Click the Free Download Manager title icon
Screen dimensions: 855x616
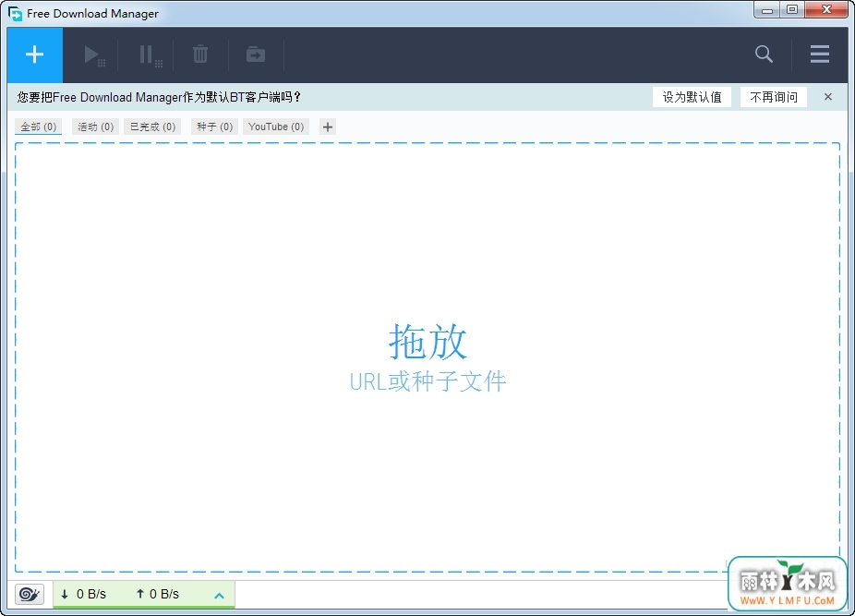pyautogui.click(x=16, y=13)
